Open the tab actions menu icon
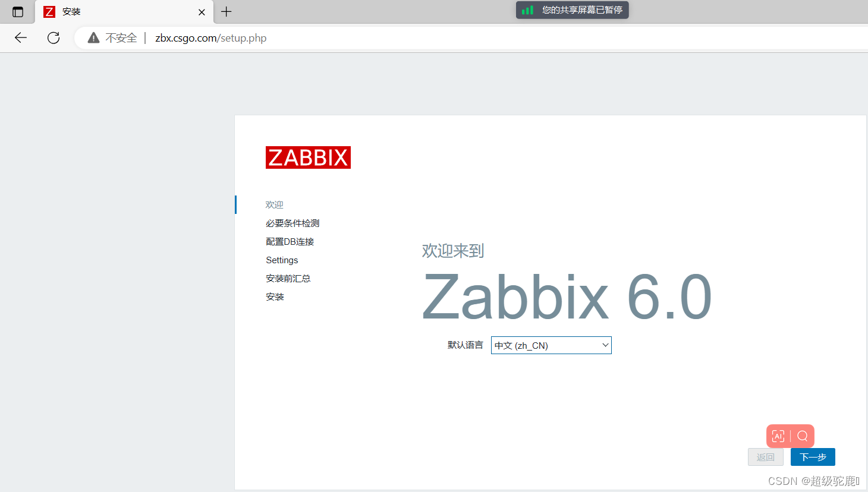This screenshot has width=868, height=492. (18, 12)
